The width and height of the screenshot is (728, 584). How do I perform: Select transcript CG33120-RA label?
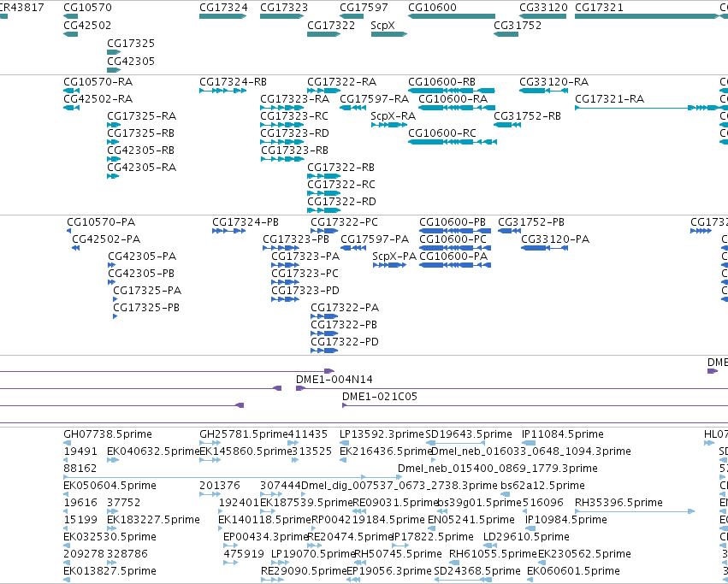click(x=553, y=82)
